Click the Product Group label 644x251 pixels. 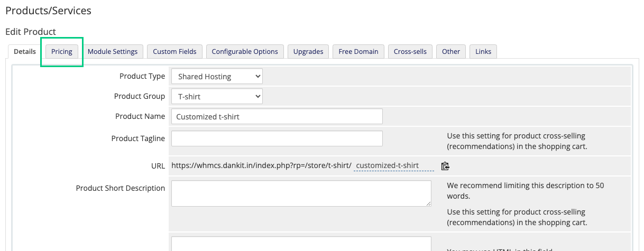[140, 96]
